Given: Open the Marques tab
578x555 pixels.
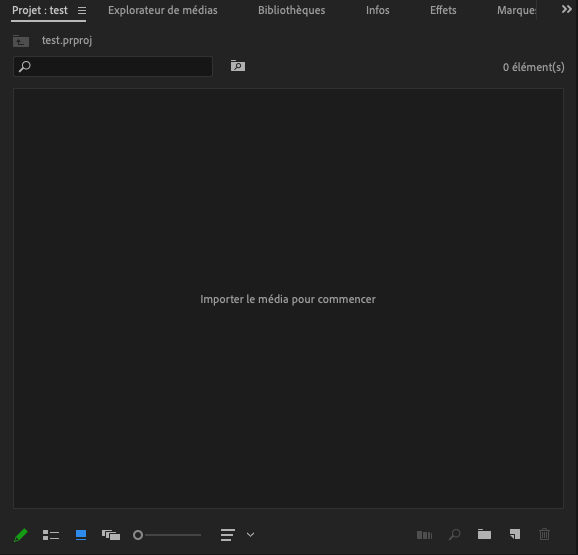Looking at the screenshot, I should click(516, 10).
